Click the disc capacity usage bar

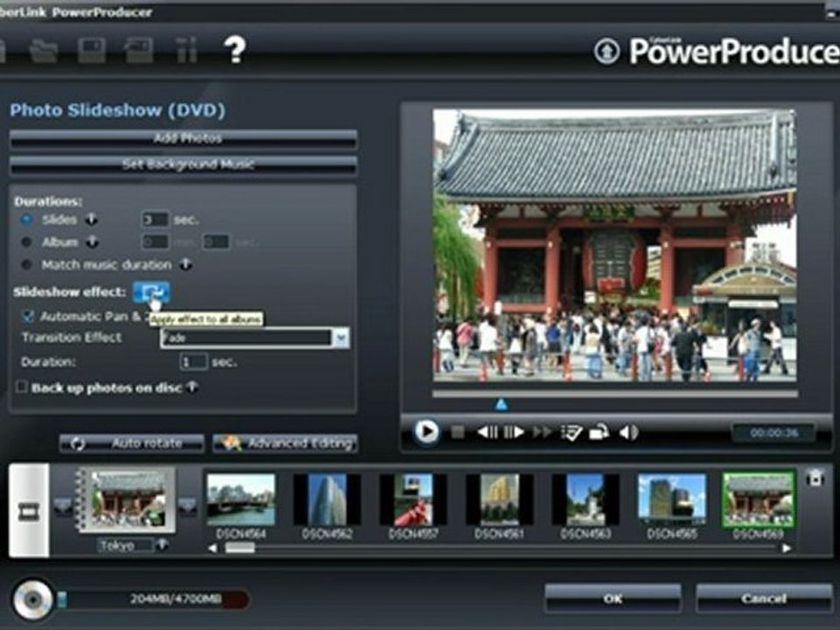[x=152, y=599]
